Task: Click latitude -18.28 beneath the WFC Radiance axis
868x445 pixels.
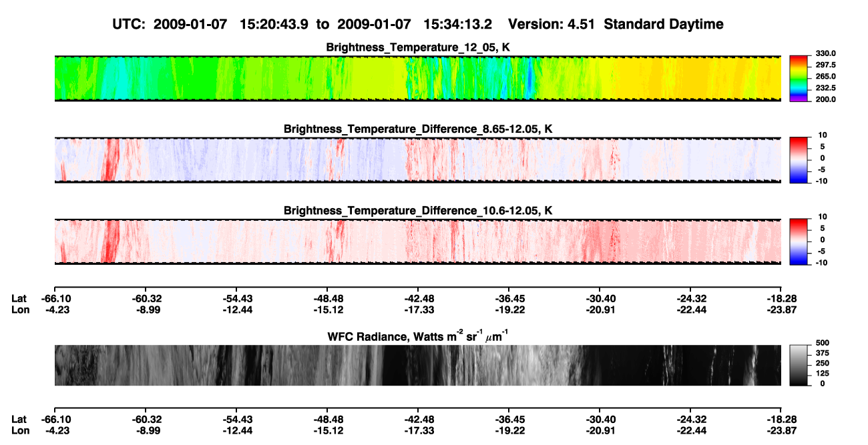Action: [x=782, y=419]
